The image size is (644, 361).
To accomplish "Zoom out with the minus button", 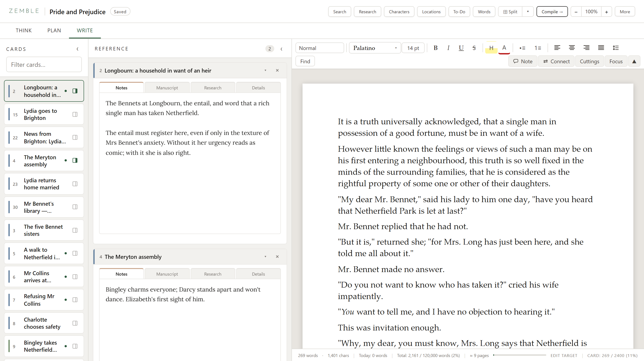I will (576, 12).
